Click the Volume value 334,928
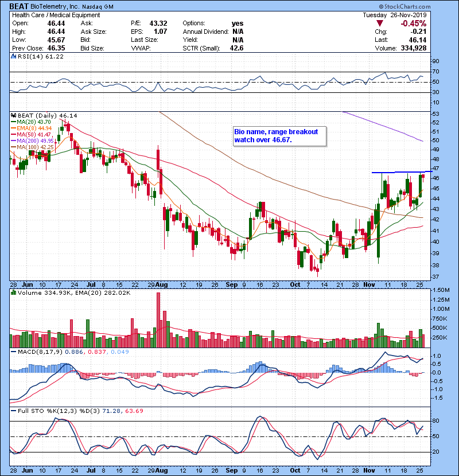The height and width of the screenshot is (476, 459). pos(414,48)
